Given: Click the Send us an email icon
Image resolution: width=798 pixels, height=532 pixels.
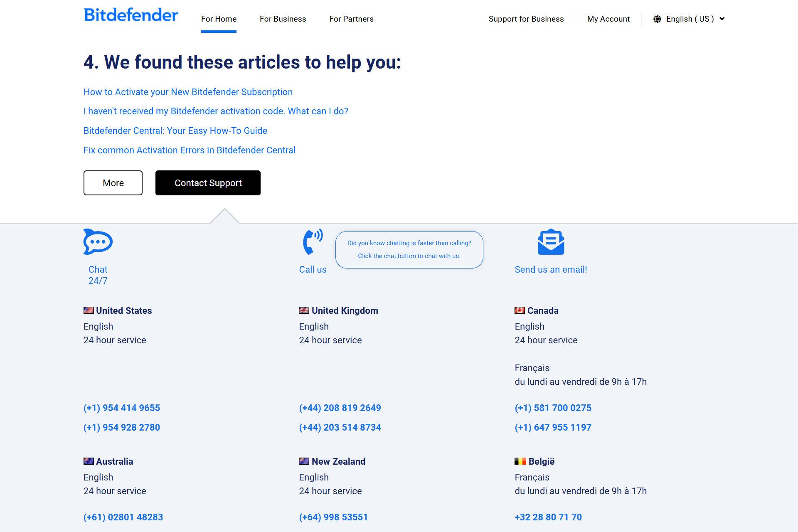Looking at the screenshot, I should 550,241.
